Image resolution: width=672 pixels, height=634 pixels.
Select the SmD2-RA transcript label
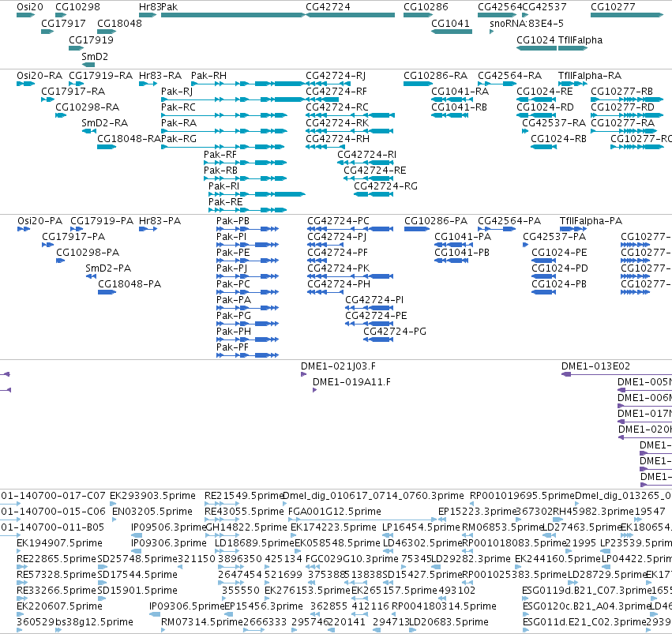(105, 123)
